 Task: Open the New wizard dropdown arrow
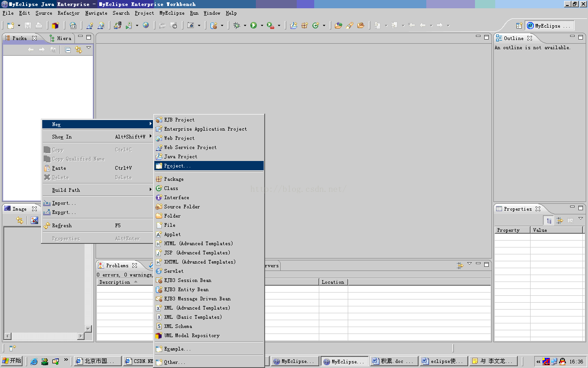[19, 26]
